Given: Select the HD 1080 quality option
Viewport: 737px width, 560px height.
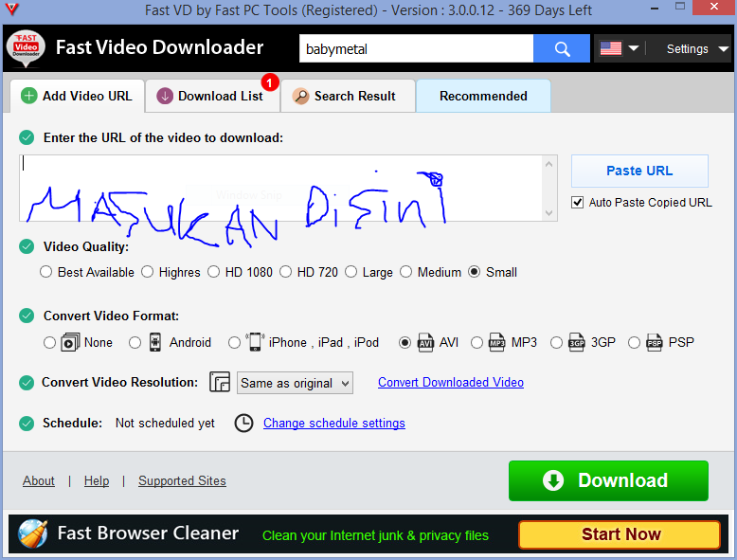Looking at the screenshot, I should (213, 272).
